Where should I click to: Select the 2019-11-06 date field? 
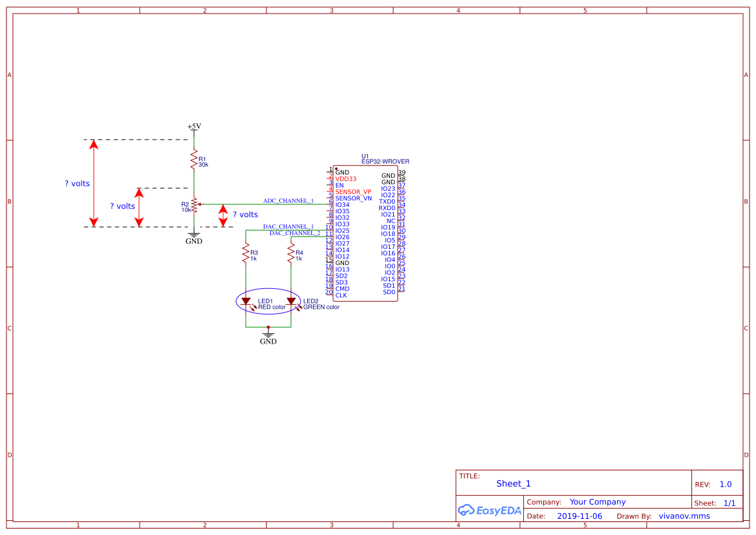point(579,516)
